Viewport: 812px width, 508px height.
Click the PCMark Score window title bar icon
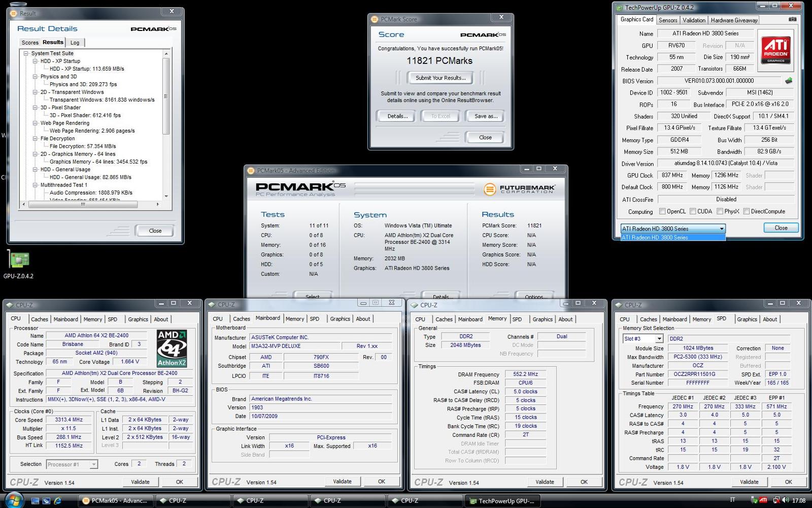[375, 19]
